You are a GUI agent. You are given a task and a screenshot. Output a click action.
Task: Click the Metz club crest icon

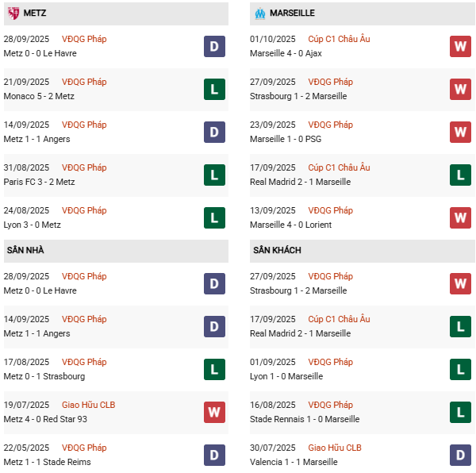point(13,13)
